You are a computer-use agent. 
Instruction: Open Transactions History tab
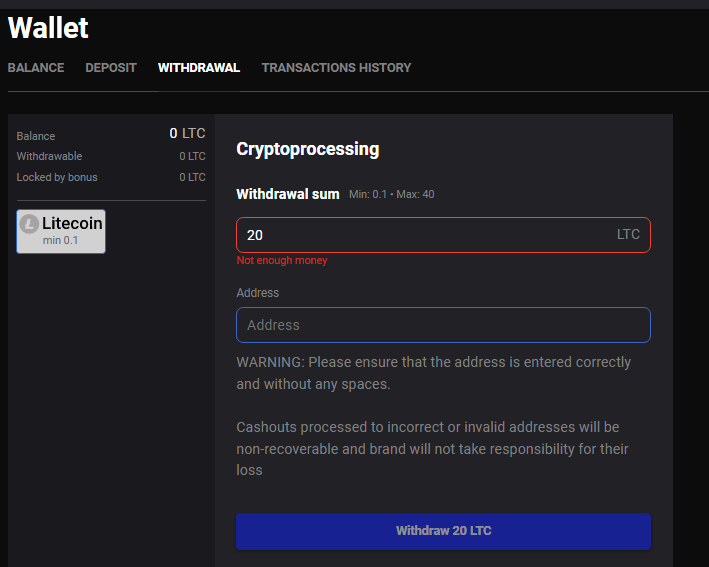[x=336, y=68]
